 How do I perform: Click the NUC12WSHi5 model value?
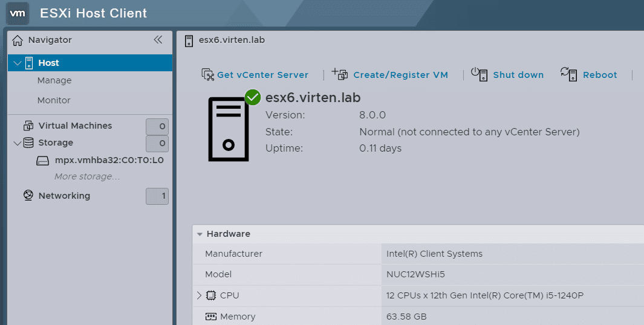click(415, 274)
